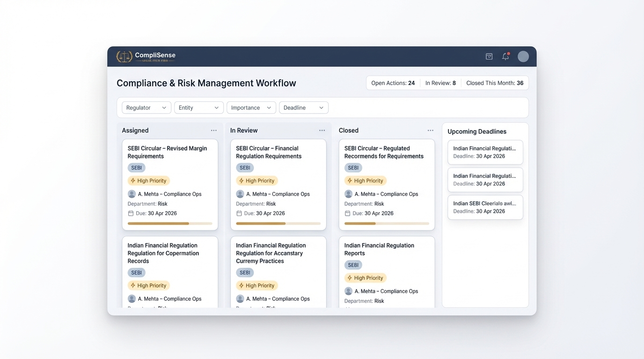Click assignee avatar on Accanstary Curremy Practices card

click(240, 299)
